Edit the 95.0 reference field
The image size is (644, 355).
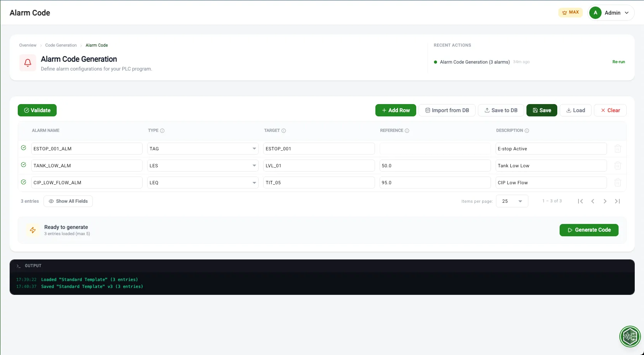point(435,183)
